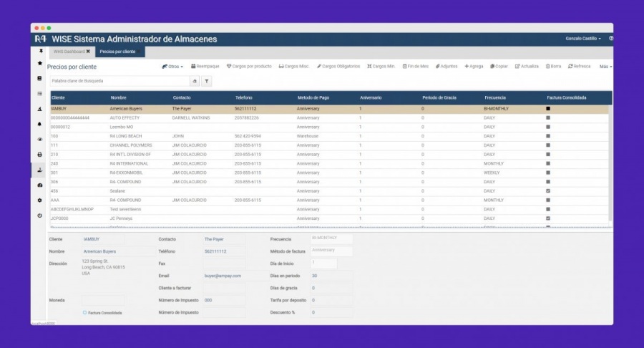Toggle Factura Consolidada checkbox in detail form
The image size is (644, 348).
[x=84, y=313]
